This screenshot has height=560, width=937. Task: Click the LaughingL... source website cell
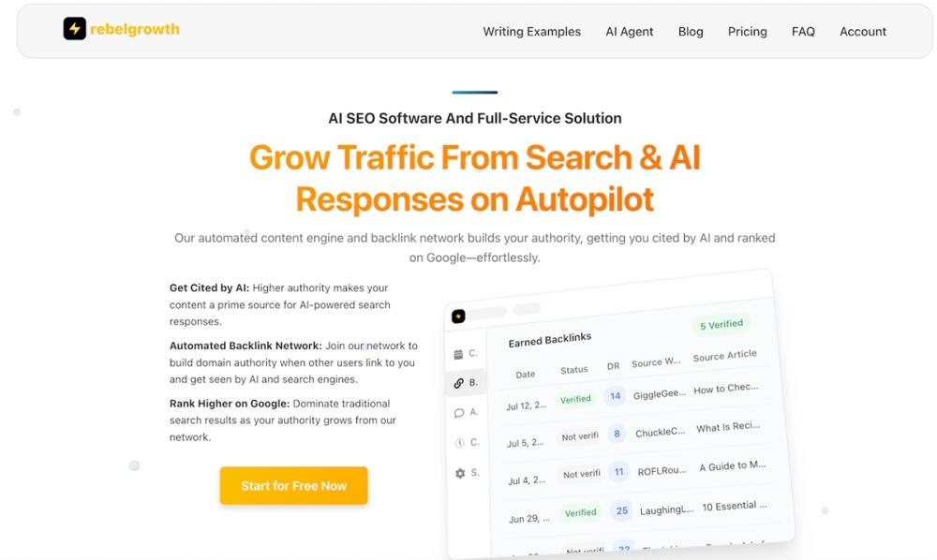[x=666, y=509]
